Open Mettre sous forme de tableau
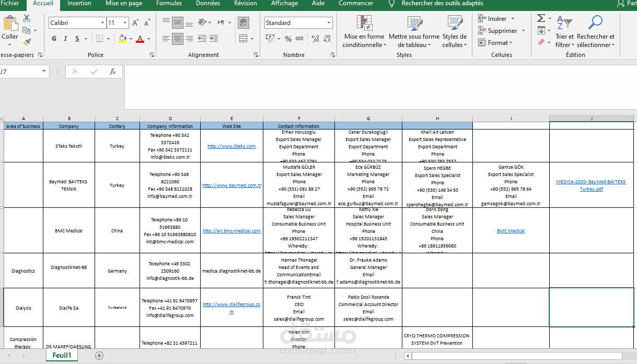The image size is (637, 364). [x=414, y=32]
